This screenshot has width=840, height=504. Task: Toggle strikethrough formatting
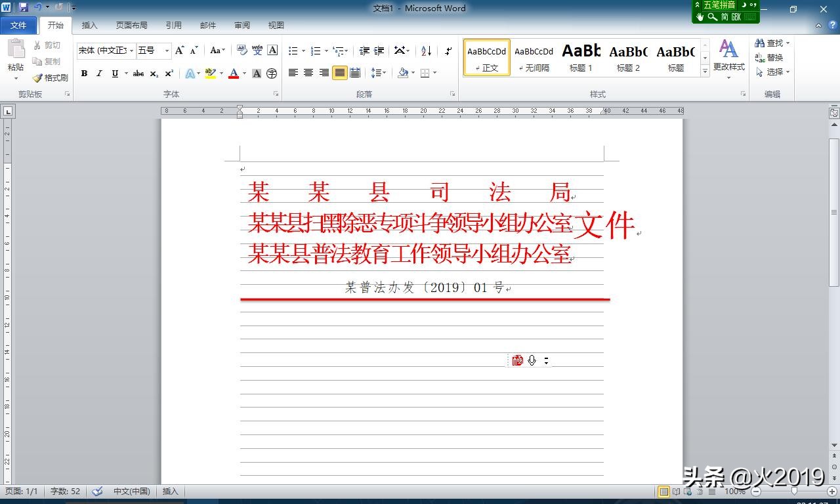pyautogui.click(x=138, y=73)
